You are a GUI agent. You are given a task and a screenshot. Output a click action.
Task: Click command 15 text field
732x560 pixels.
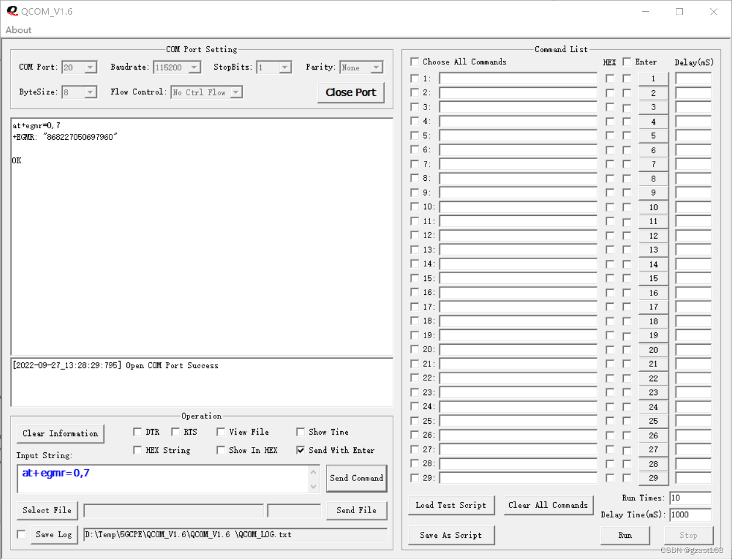tap(518, 279)
